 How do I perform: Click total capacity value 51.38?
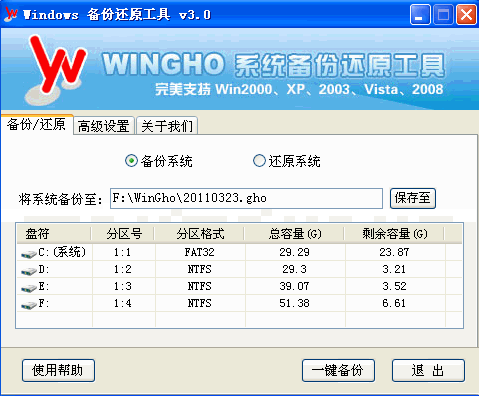294,303
